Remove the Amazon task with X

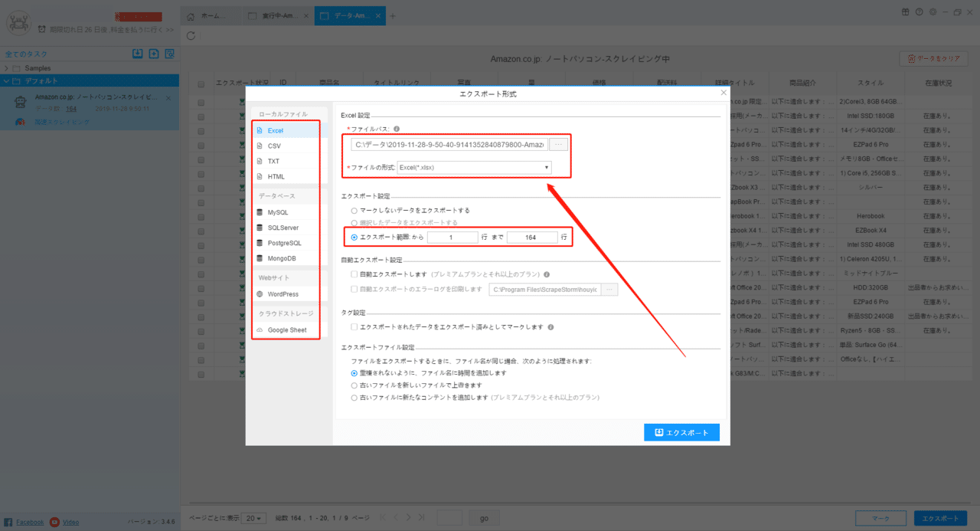click(x=168, y=98)
